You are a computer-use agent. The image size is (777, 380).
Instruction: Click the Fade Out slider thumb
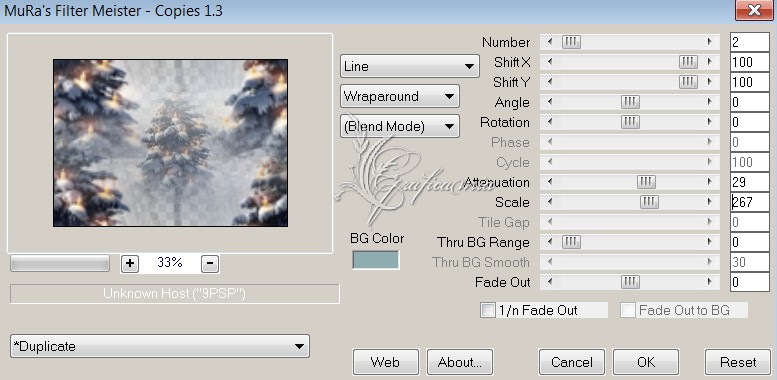coord(630,282)
